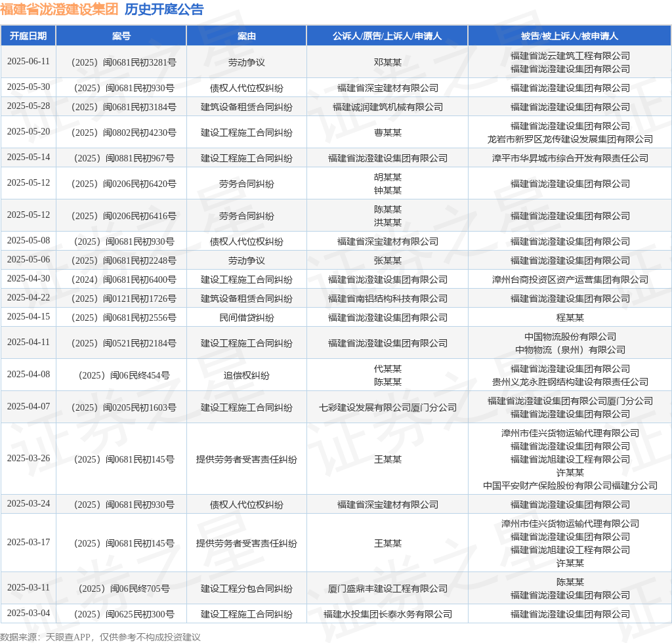The width and height of the screenshot is (672, 643).
Task: Select the date 2025-04-07
Action: (x=28, y=406)
